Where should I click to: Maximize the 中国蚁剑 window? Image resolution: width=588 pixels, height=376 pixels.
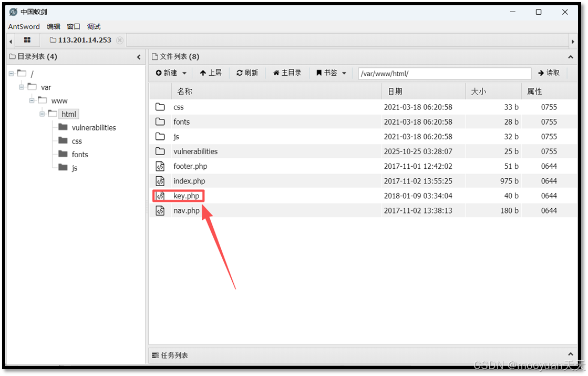(539, 12)
